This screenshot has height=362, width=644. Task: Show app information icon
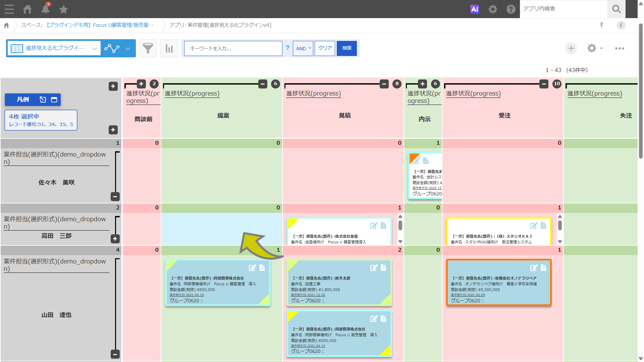point(621,25)
